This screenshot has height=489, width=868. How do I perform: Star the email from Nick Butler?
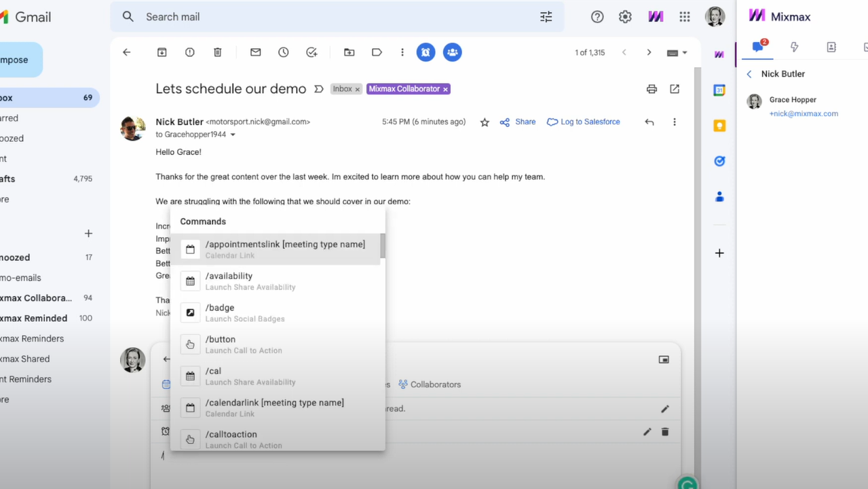(x=485, y=122)
